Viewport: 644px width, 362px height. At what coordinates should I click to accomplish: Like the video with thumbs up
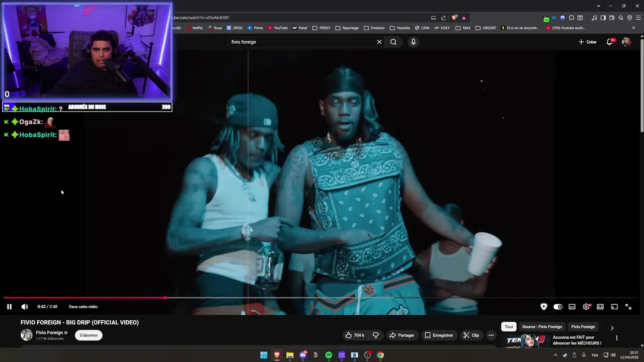tap(354, 335)
